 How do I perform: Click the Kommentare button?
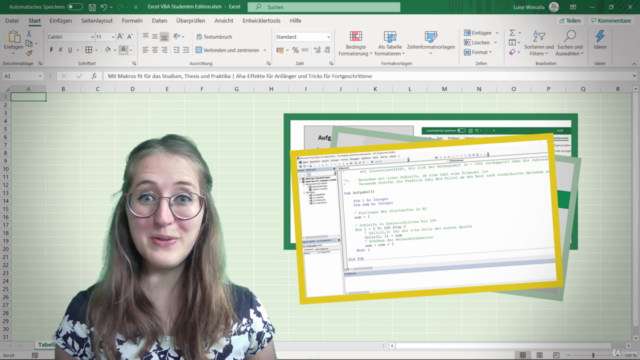click(x=611, y=20)
